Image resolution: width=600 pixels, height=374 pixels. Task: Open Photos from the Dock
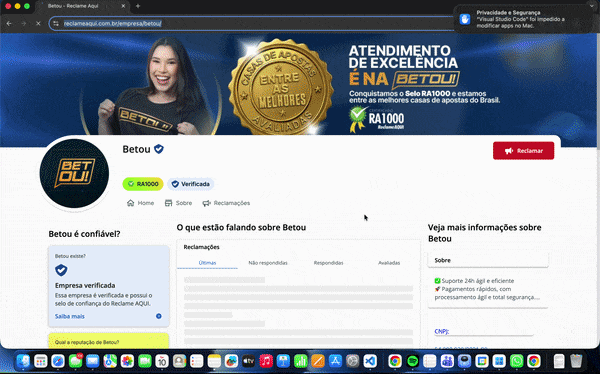click(x=127, y=361)
